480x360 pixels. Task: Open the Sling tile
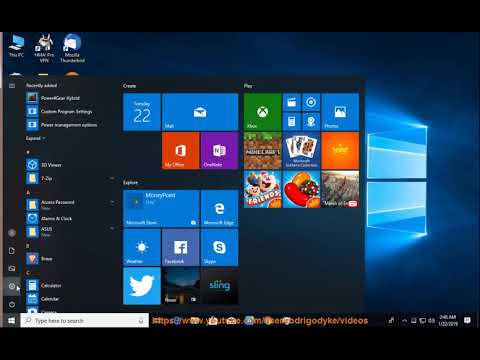[x=220, y=286]
